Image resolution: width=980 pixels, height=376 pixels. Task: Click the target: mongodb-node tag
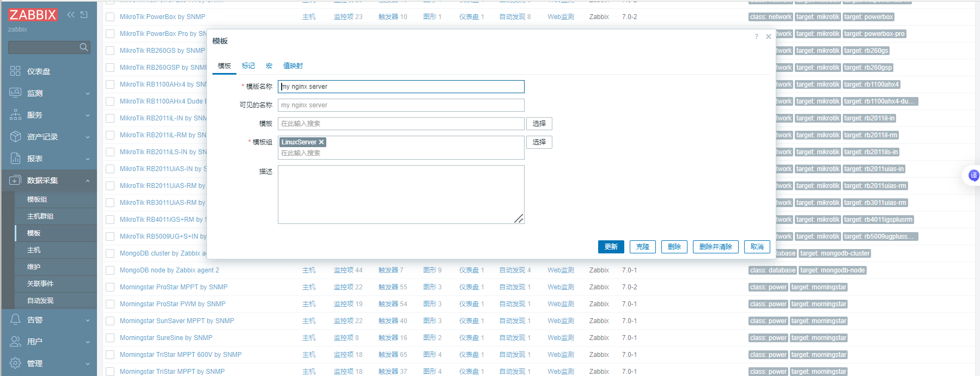click(x=832, y=270)
